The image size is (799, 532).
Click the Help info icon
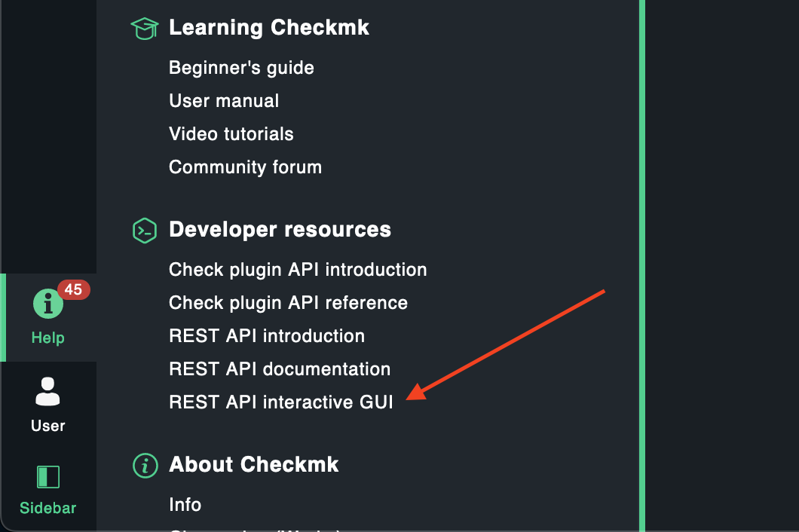(47, 304)
